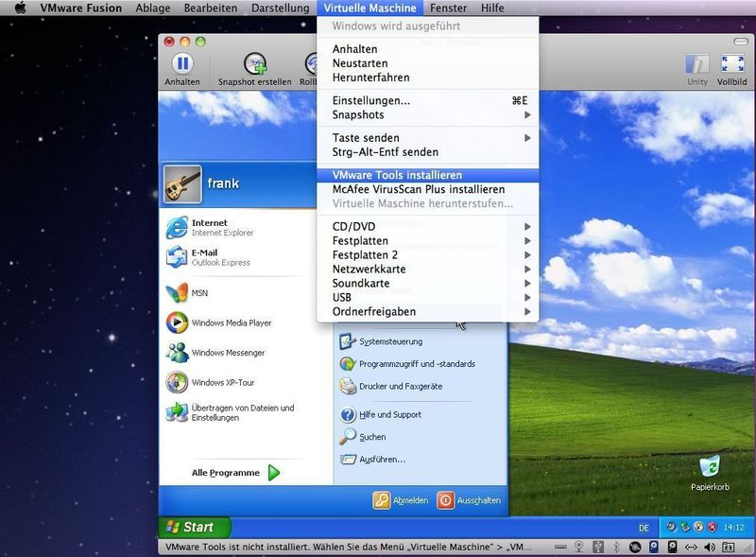Open MSN from the Start menu
The height and width of the screenshot is (557, 756).
pos(187,293)
